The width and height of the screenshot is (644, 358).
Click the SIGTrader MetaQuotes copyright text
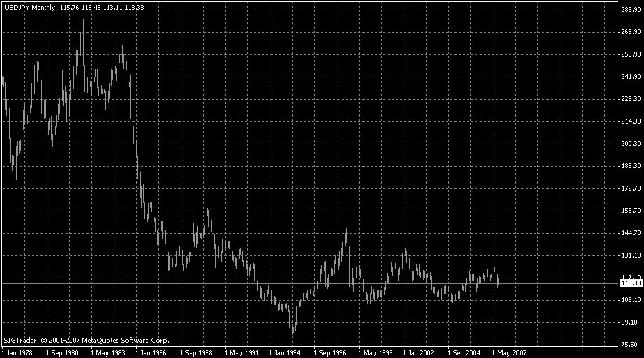click(x=86, y=341)
